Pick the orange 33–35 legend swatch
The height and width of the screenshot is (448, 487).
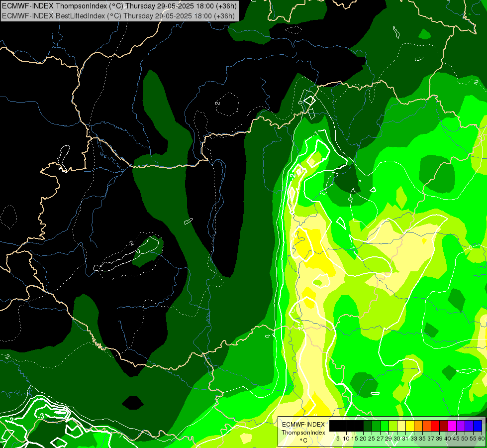(418, 426)
